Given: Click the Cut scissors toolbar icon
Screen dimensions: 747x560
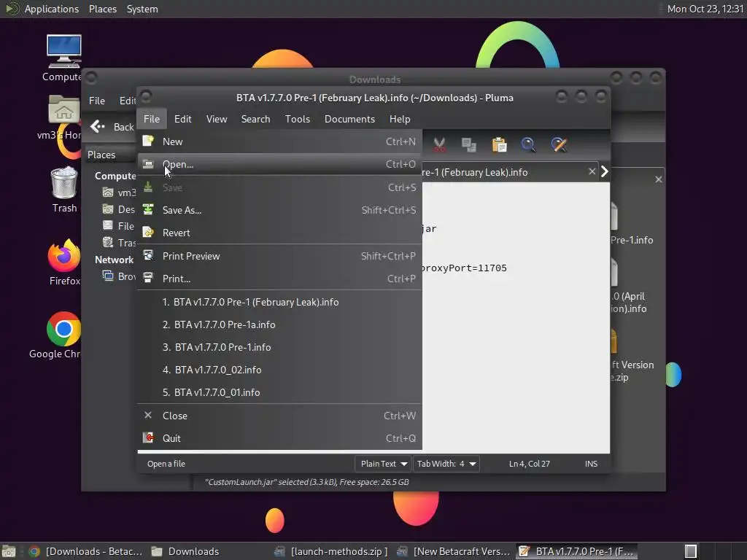Looking at the screenshot, I should coord(439,145).
